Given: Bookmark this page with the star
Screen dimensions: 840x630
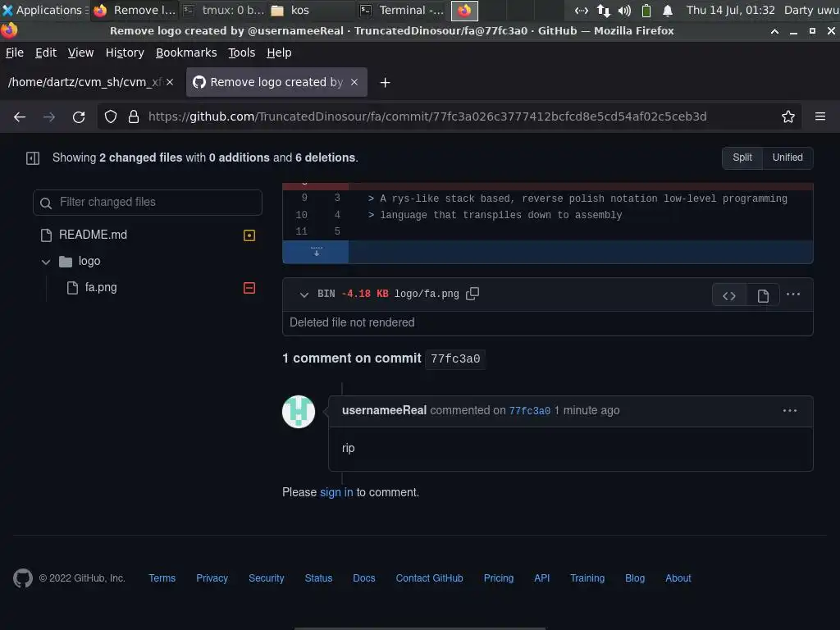Looking at the screenshot, I should tap(787, 116).
